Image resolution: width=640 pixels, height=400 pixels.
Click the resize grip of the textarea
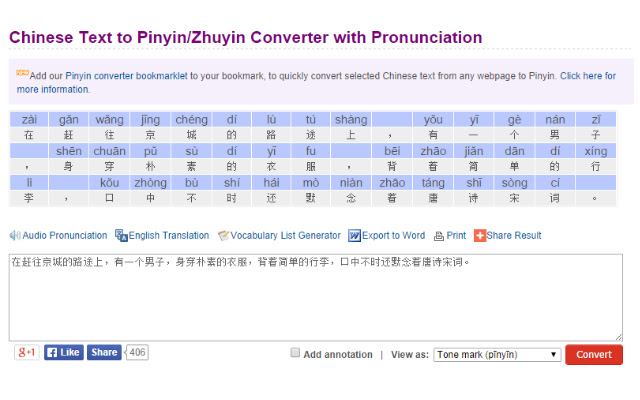pyautogui.click(x=619, y=337)
